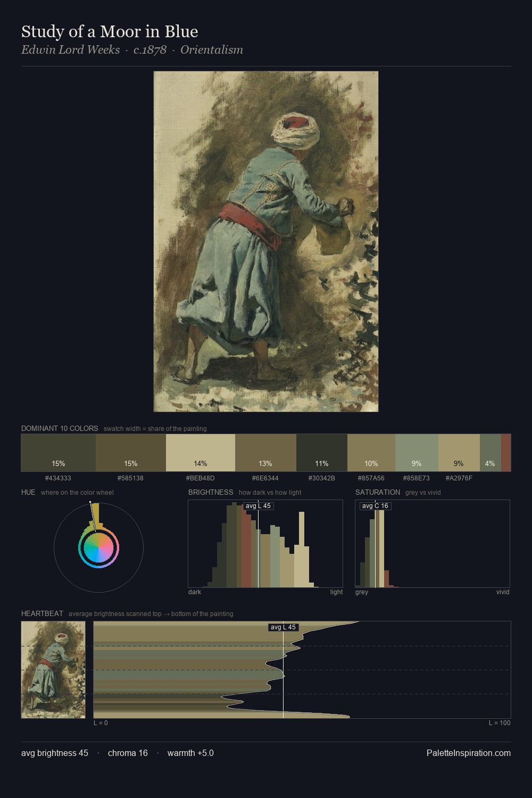Click the #A2976F hex code label
532x798 pixels.
(459, 478)
